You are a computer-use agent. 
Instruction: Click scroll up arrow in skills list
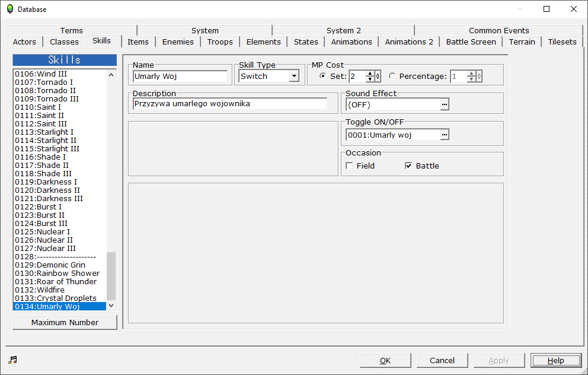[x=111, y=75]
